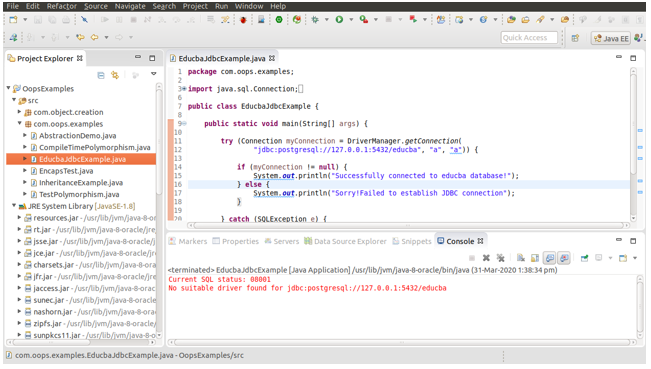
Task: Click the gear Debug launch icon
Action: pos(315,20)
